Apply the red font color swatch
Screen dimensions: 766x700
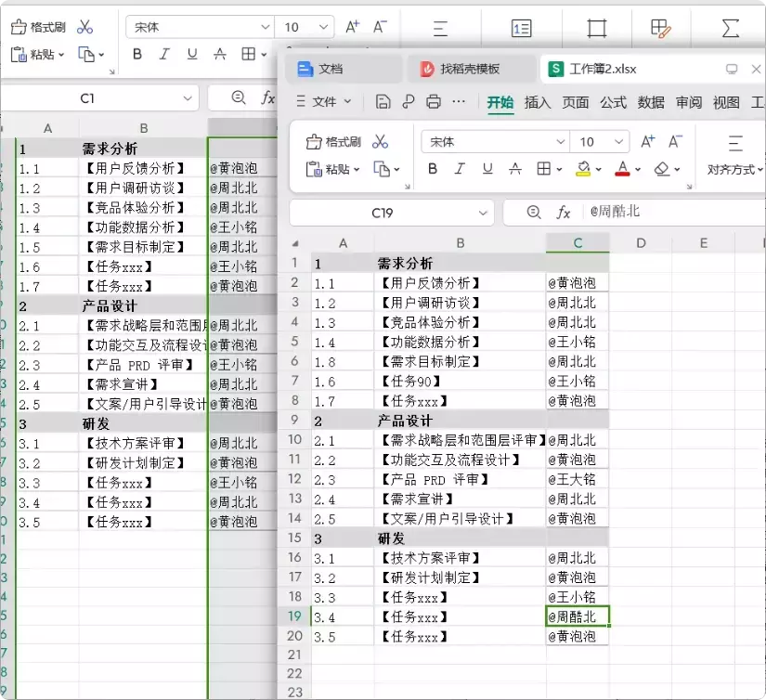[x=622, y=169]
